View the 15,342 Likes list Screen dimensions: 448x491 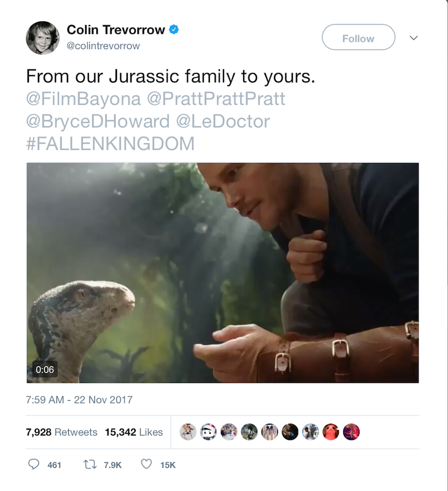coord(134,432)
